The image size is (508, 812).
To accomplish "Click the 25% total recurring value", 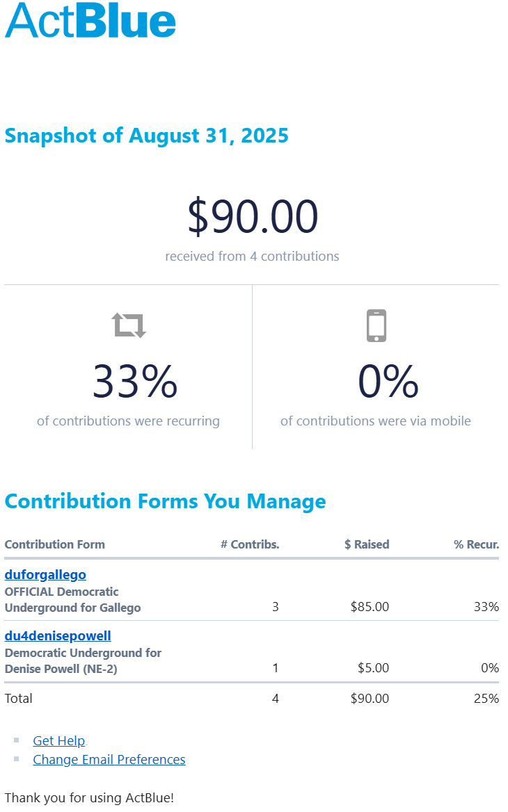I will coord(486,699).
